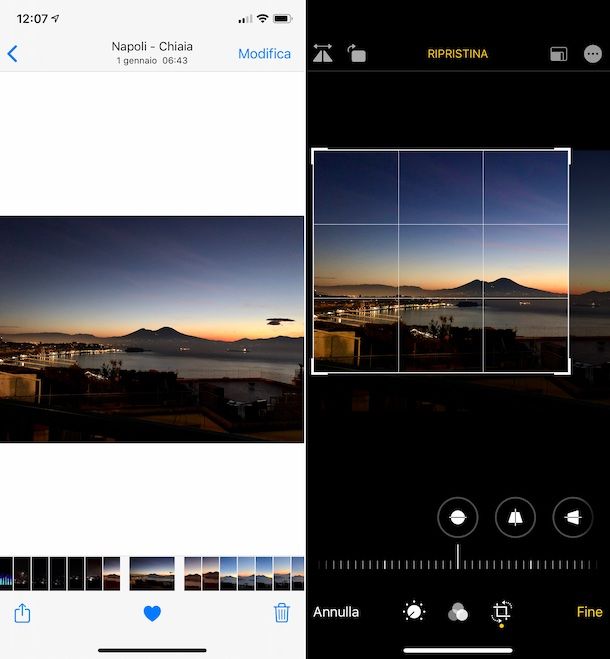
Task: Tap Modifica to edit the photo
Action: [x=264, y=54]
